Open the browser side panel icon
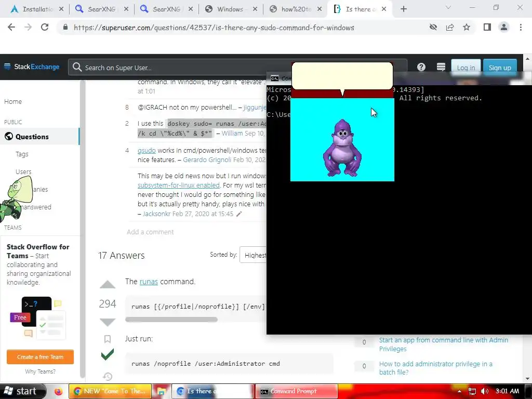 tap(487, 27)
